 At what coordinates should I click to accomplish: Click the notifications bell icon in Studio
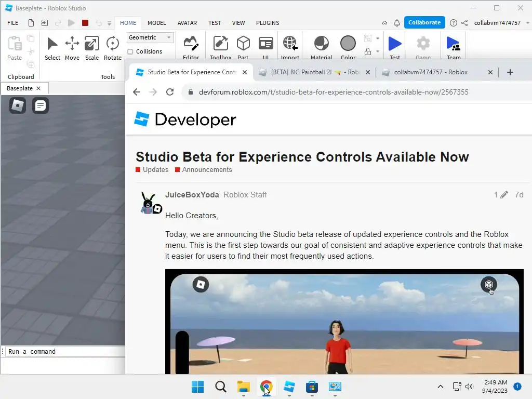point(396,23)
